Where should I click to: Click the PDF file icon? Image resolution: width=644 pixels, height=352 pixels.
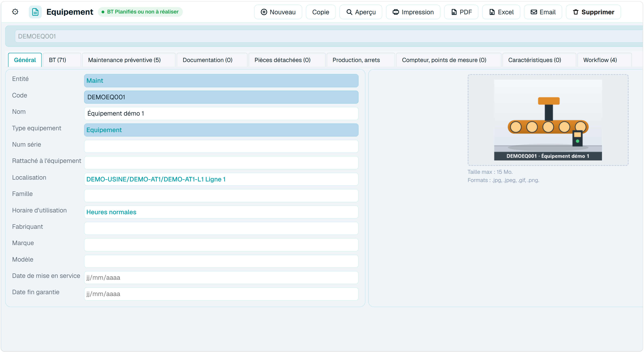pyautogui.click(x=454, y=12)
